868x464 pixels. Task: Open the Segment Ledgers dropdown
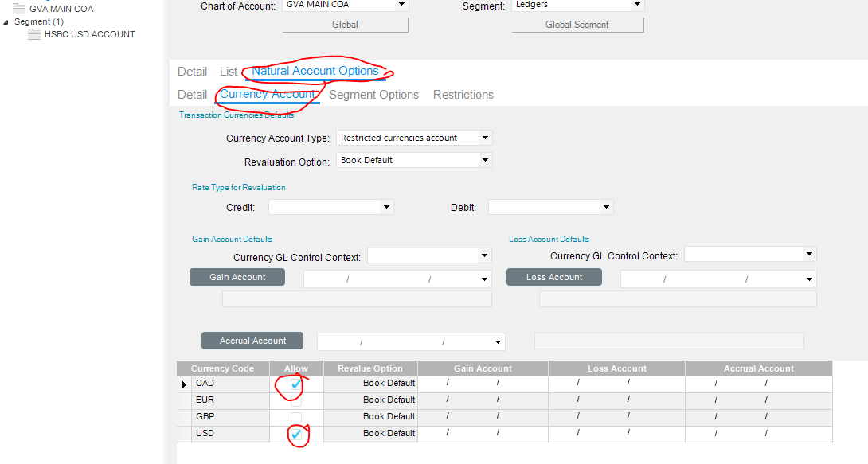tap(637, 5)
